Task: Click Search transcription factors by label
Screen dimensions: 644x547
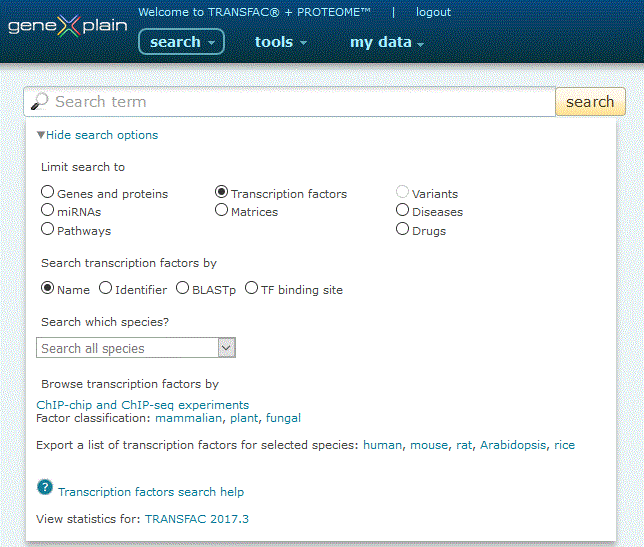Action: point(129,263)
